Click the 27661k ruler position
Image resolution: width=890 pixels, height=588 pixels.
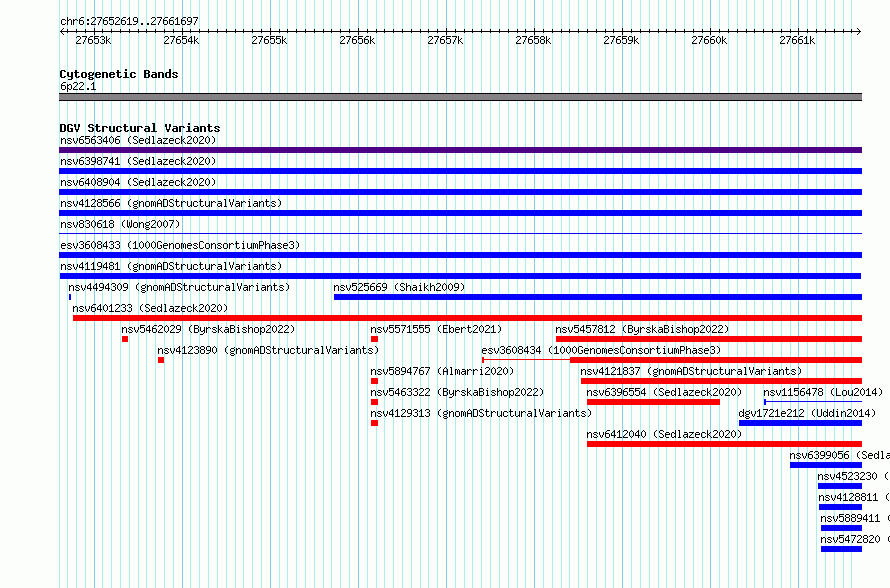pos(797,40)
